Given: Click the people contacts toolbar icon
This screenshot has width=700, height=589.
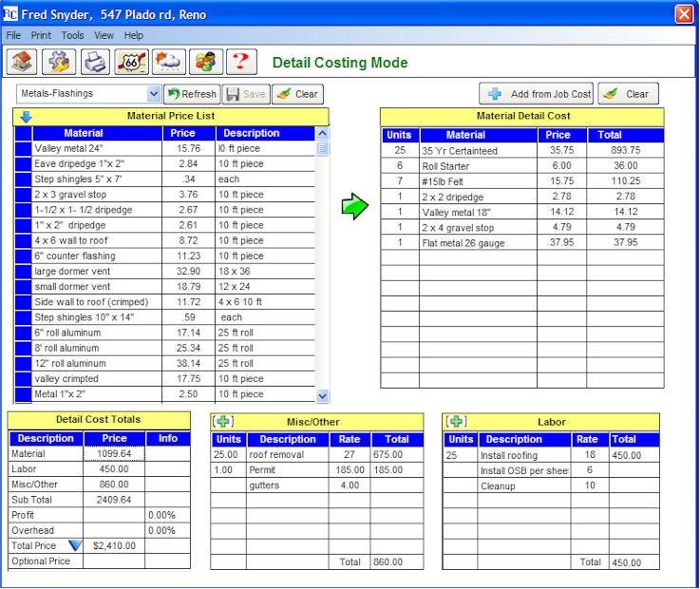Looking at the screenshot, I should pos(205,63).
